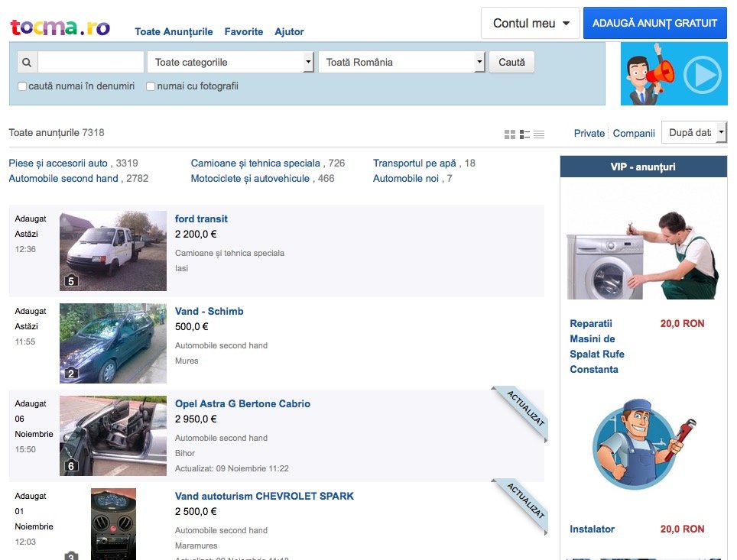
Task: Open 'Transportul pe apă' category
Action: [414, 163]
